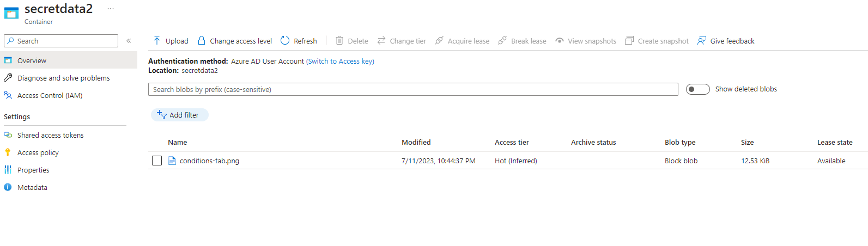Open the conditions-tab.png blob name
The width and height of the screenshot is (868, 246).
click(x=209, y=161)
